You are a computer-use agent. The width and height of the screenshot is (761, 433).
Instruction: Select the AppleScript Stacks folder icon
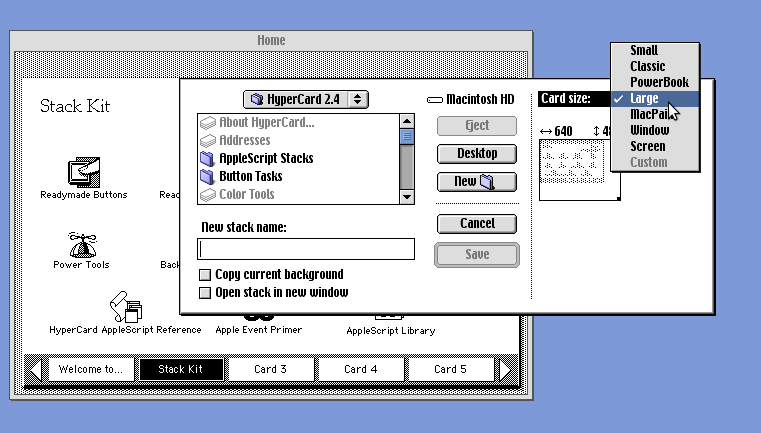coord(207,158)
